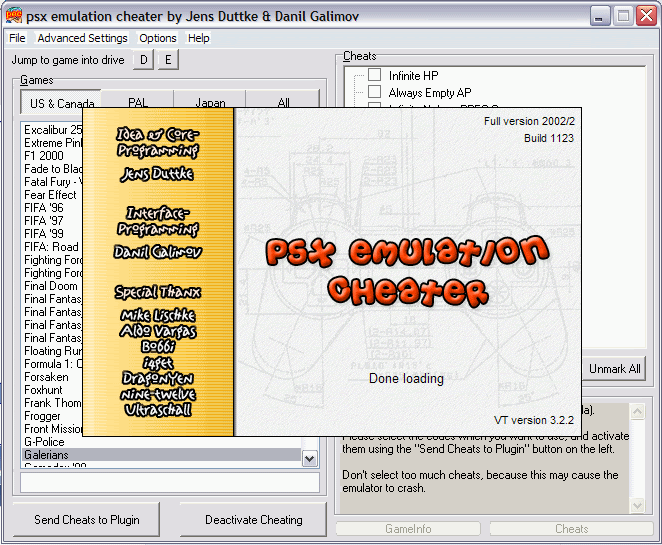Open the Options menu

[157, 38]
